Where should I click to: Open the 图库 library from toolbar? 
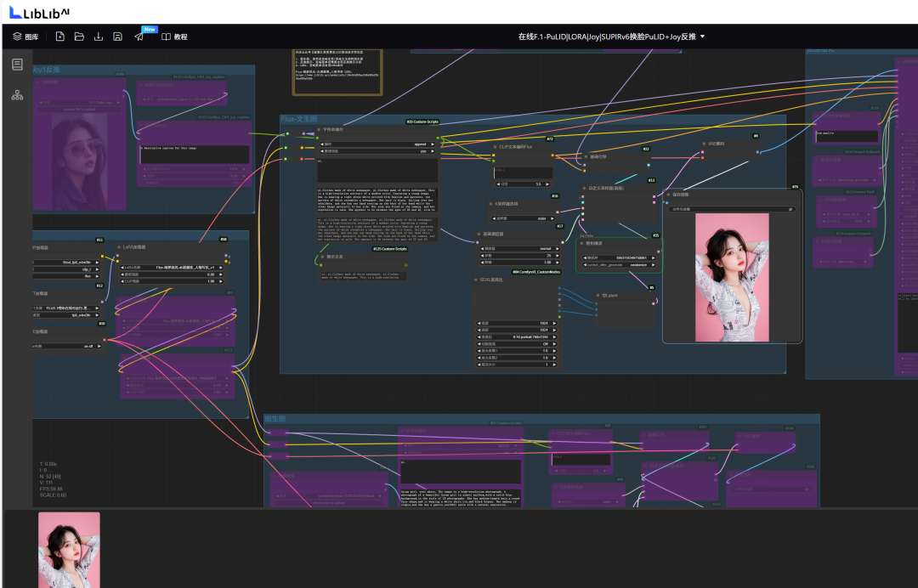(25, 37)
